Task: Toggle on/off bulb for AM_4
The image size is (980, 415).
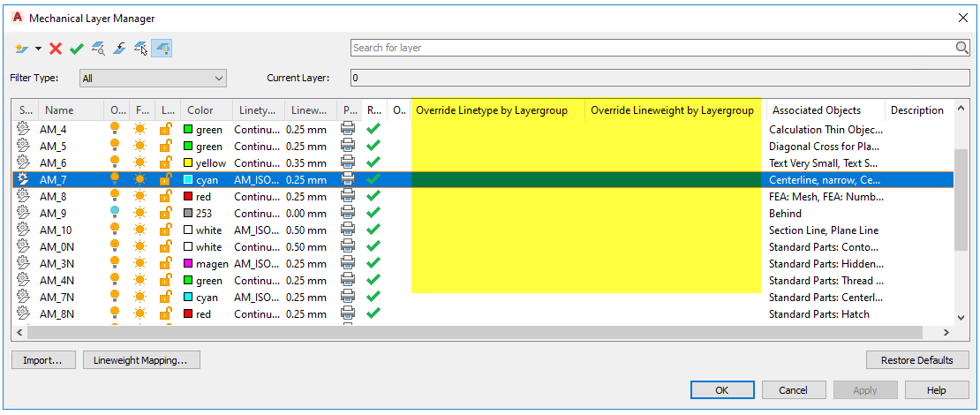Action: [115, 130]
